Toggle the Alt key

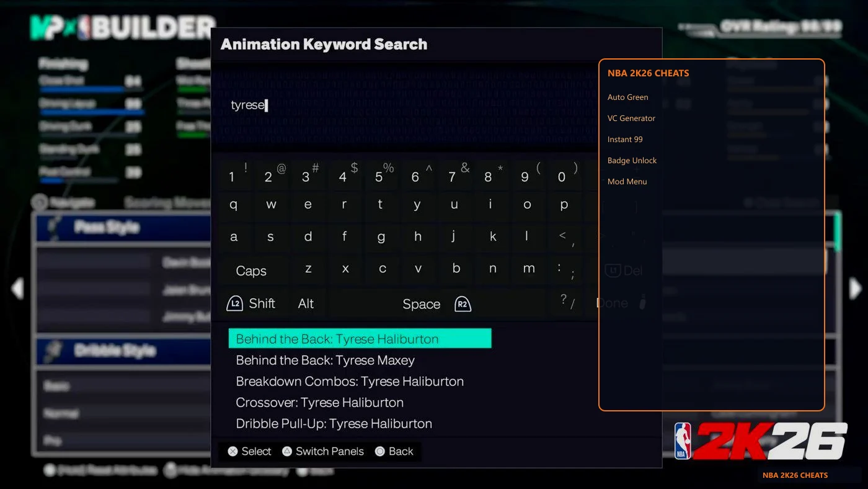tap(306, 303)
